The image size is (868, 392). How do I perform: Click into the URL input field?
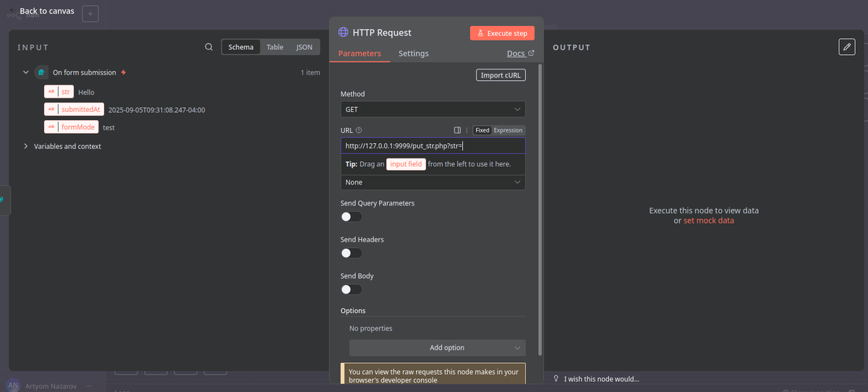click(433, 146)
